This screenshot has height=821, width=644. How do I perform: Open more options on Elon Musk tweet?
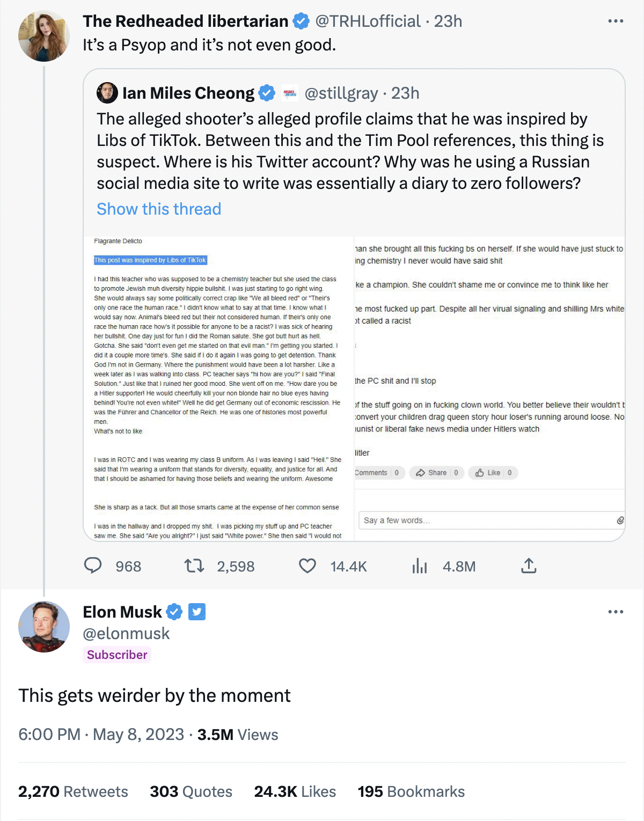(616, 612)
